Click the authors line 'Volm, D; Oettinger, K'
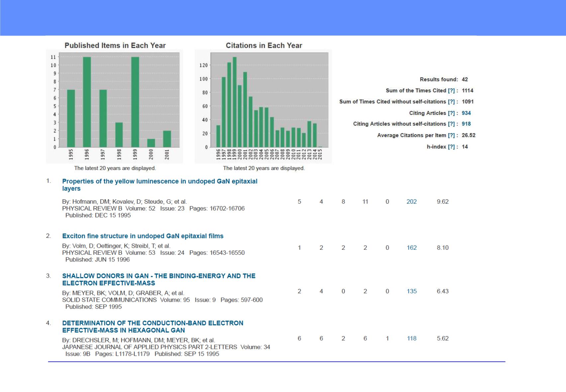 (x=116, y=246)
